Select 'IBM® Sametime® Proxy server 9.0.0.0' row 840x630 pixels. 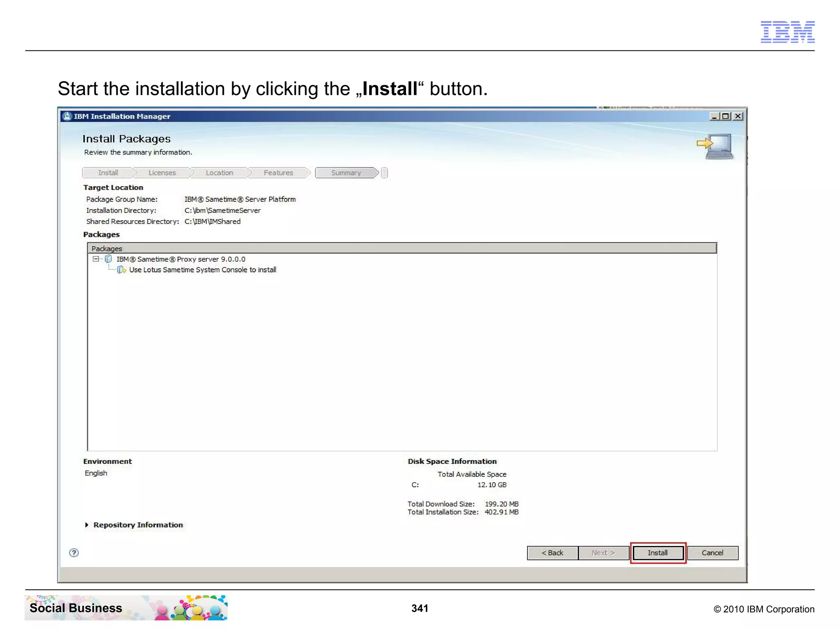click(x=181, y=259)
